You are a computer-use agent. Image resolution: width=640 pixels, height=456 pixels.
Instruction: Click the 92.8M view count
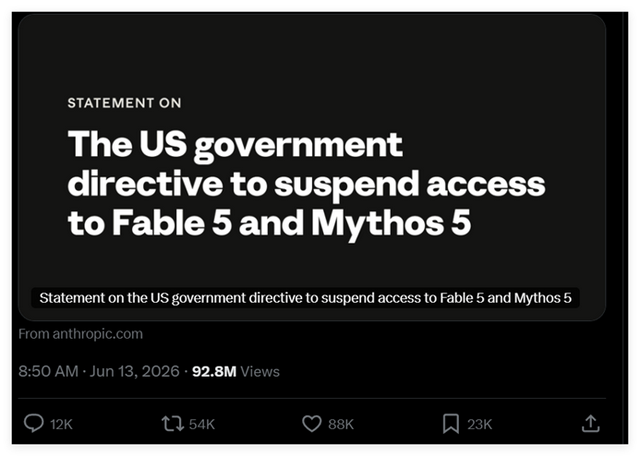click(214, 371)
